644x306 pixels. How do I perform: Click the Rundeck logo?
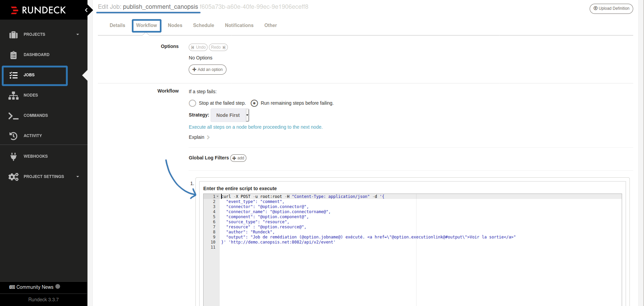pyautogui.click(x=38, y=10)
